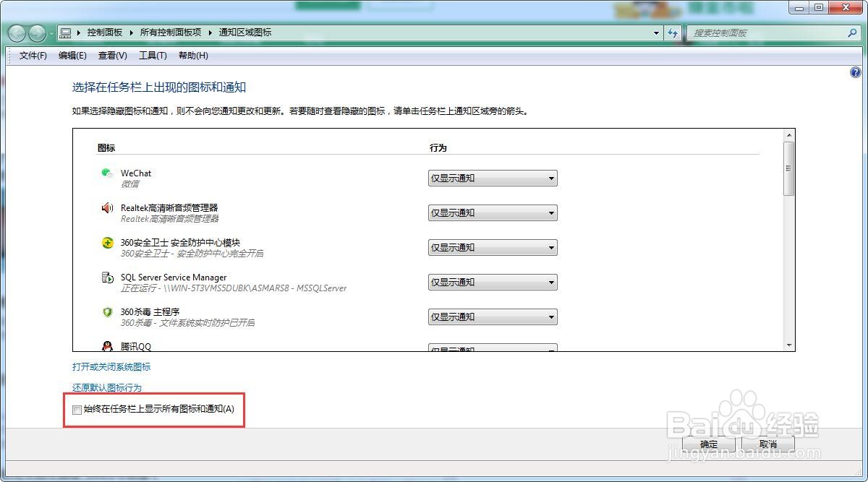This screenshot has width=868, height=482.
Task: Open the 查看(V) menu
Action: [113, 56]
